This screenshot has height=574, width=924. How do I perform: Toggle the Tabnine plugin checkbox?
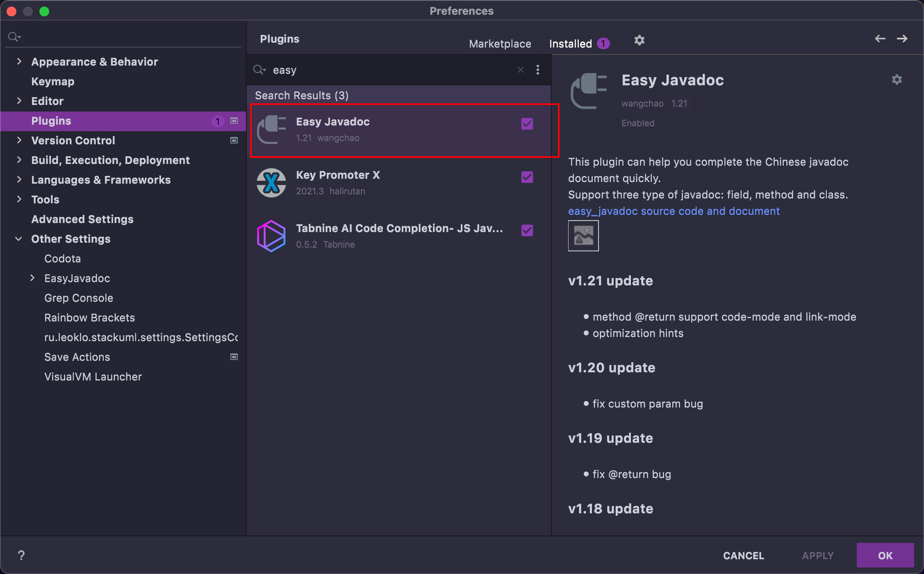pyautogui.click(x=527, y=230)
